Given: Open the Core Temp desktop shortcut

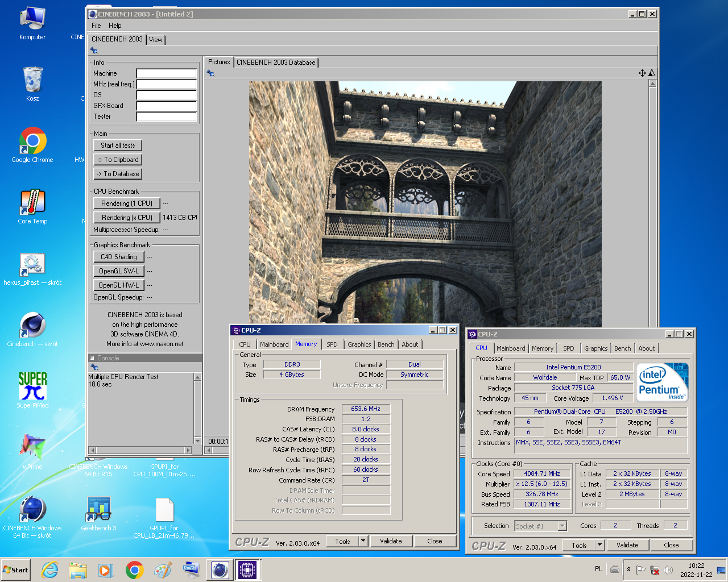Looking at the screenshot, I should 32,207.
